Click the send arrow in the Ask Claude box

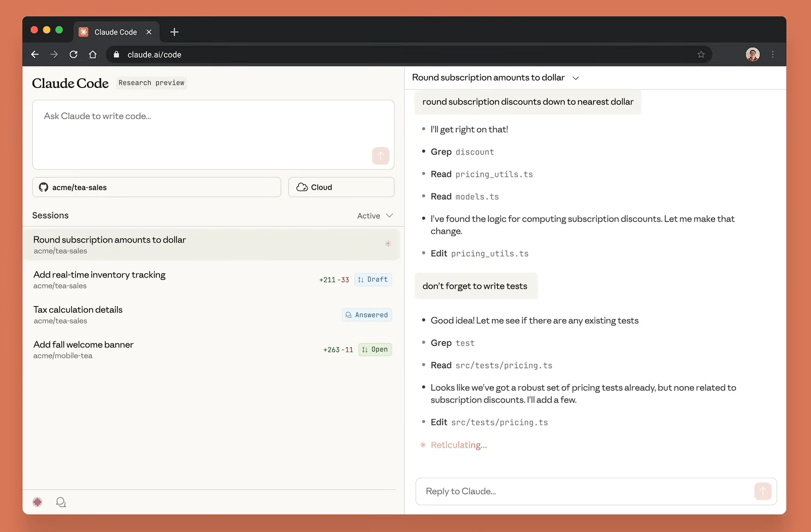tap(381, 156)
